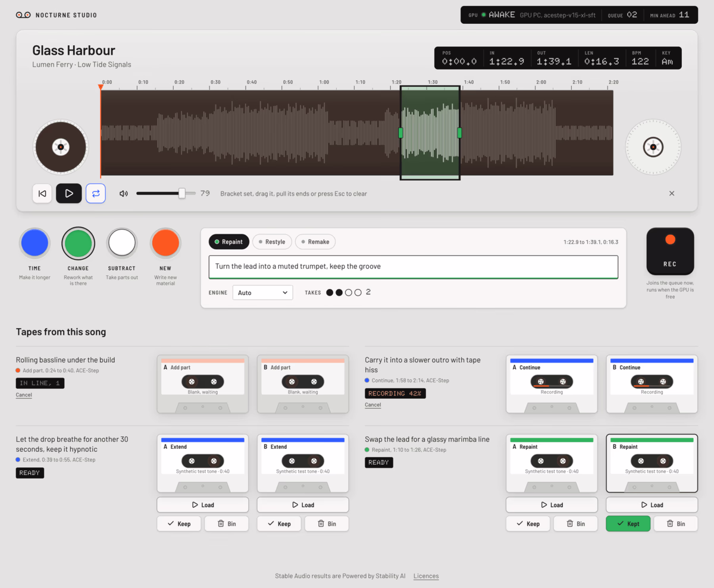Grab the right green bracket handle
Image resolution: width=714 pixels, height=588 pixels.
pyautogui.click(x=459, y=133)
